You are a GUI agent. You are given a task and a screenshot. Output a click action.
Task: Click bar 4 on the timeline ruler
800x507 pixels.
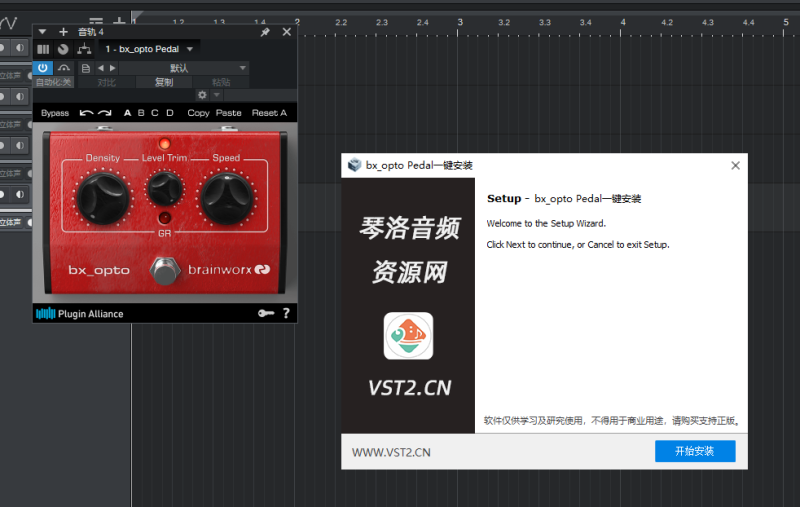(623, 22)
